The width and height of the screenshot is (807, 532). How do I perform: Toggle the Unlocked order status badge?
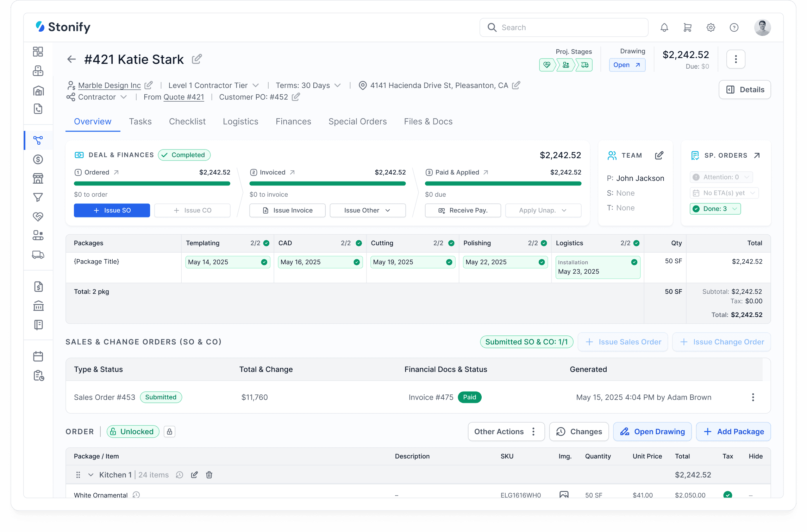pos(133,432)
